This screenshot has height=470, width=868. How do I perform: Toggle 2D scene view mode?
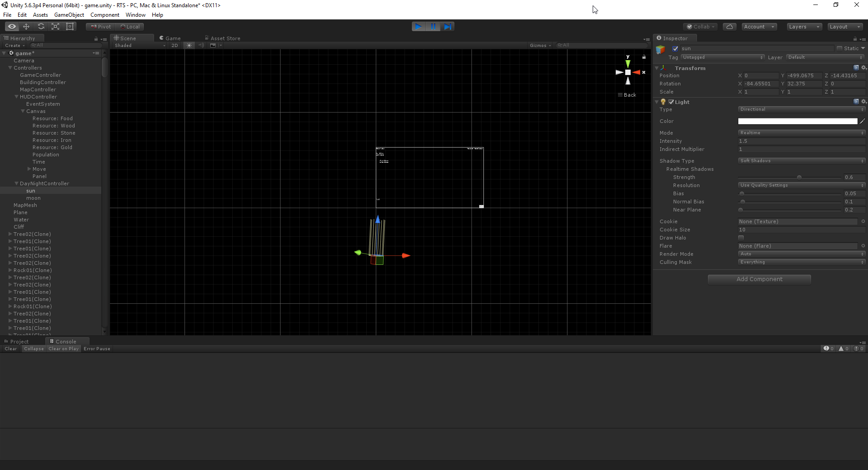coord(175,45)
